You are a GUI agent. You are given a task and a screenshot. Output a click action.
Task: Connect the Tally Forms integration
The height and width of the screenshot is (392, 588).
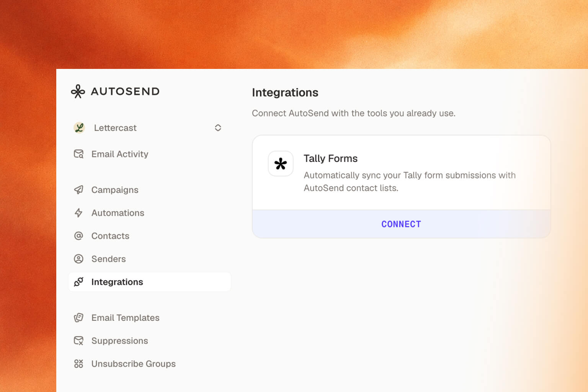point(401,224)
